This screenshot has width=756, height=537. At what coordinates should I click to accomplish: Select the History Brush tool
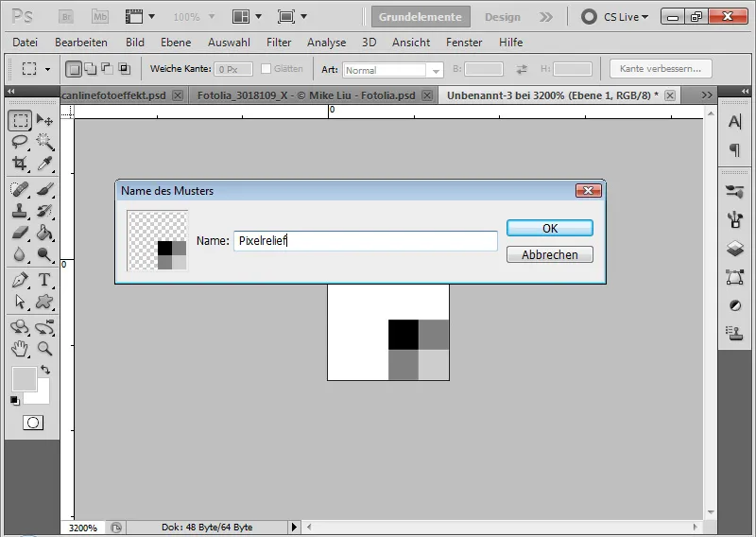44,211
